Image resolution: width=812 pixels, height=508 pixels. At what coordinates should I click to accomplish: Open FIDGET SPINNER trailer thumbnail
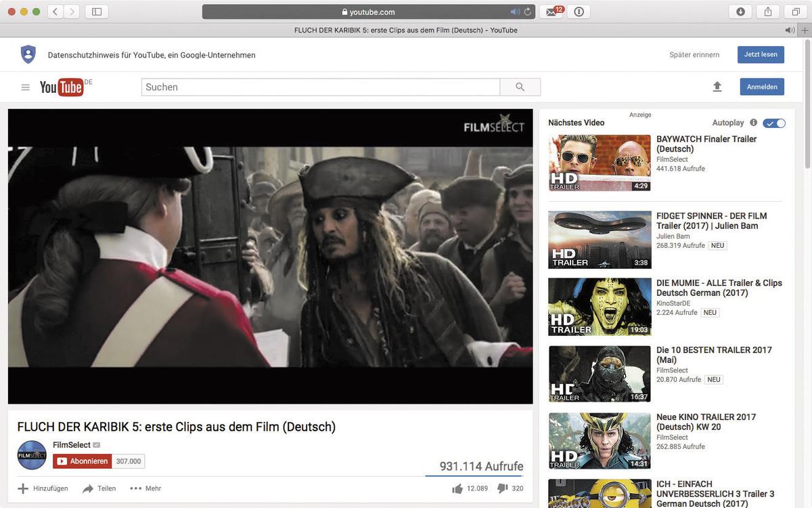(x=600, y=240)
